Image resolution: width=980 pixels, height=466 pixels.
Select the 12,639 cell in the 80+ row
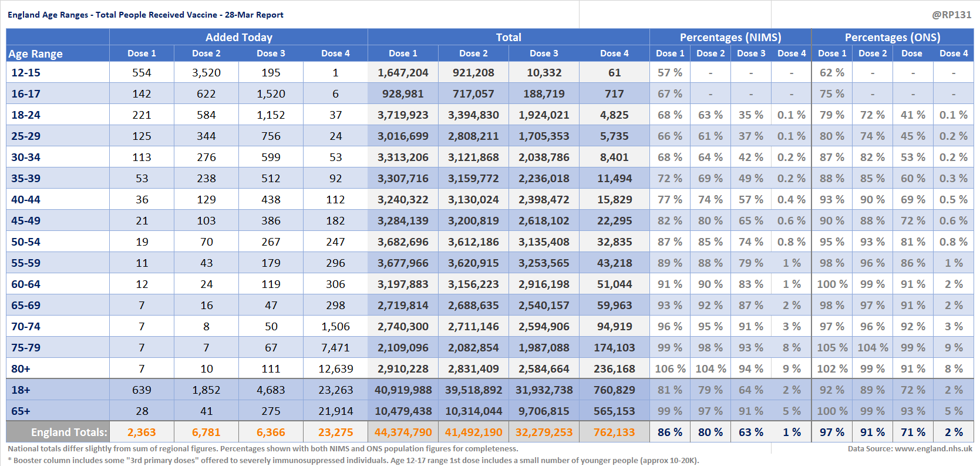[x=335, y=369]
